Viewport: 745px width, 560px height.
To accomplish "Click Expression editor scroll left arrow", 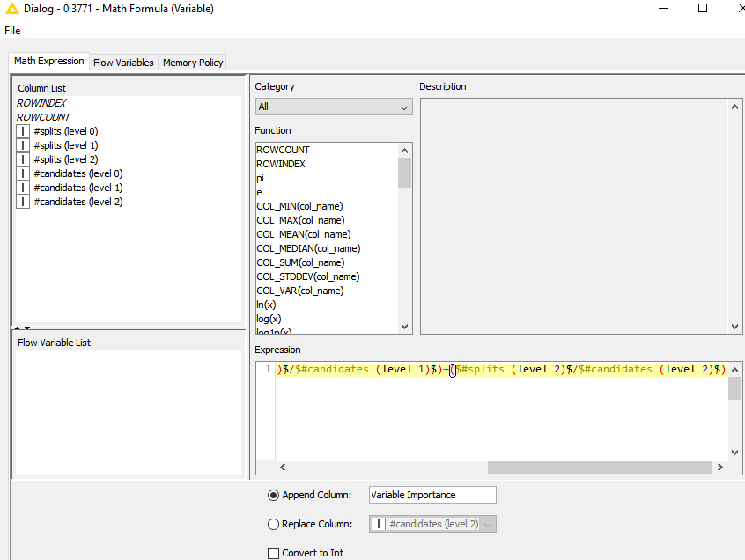I will point(283,467).
